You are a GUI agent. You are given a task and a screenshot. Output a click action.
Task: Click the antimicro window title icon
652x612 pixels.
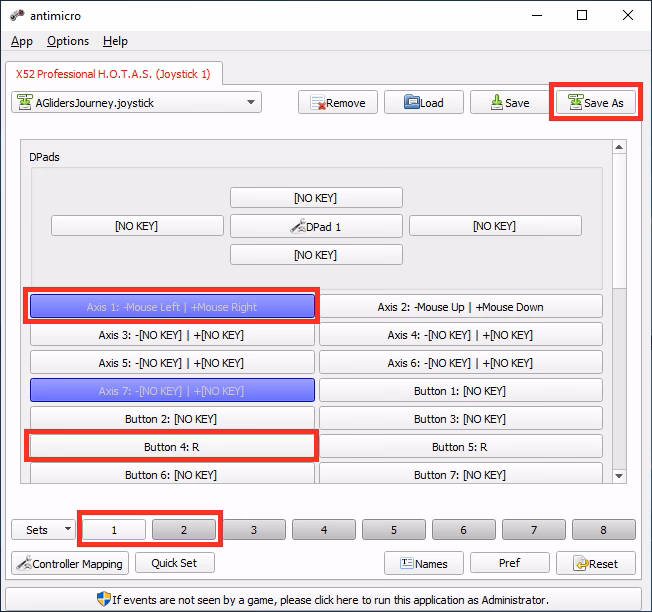[17, 15]
